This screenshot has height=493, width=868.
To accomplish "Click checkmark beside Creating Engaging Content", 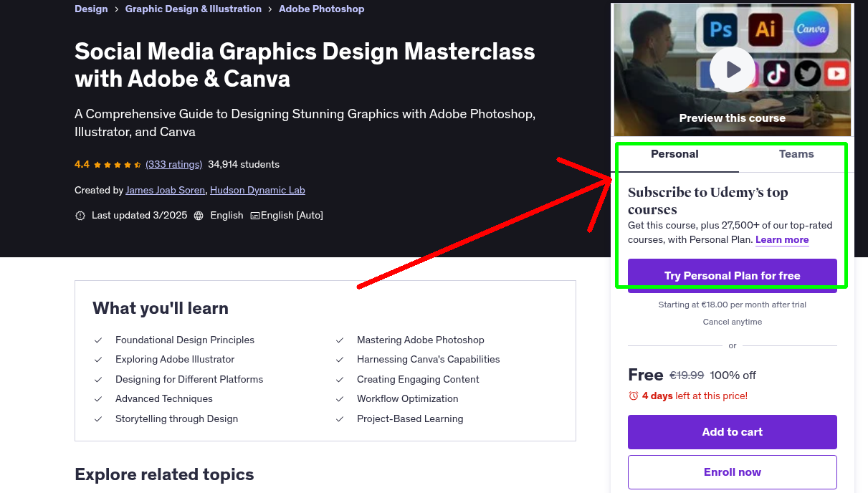I will click(340, 380).
